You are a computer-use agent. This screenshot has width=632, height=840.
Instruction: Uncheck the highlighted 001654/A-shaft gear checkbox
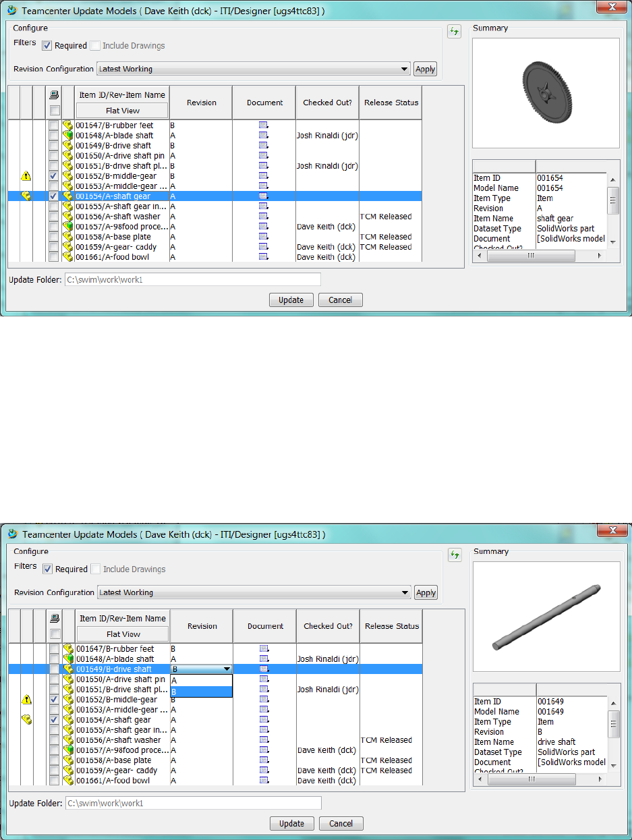pos(54,196)
